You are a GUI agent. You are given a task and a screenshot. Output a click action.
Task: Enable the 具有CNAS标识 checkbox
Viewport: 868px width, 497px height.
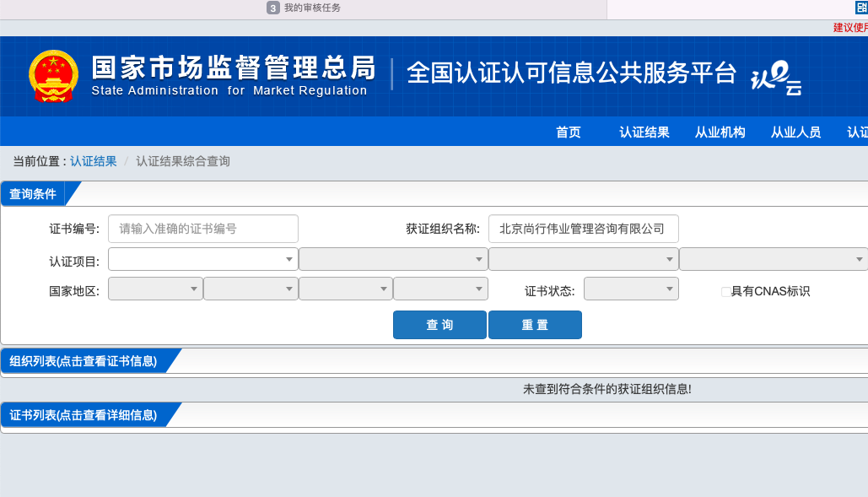[x=725, y=292]
